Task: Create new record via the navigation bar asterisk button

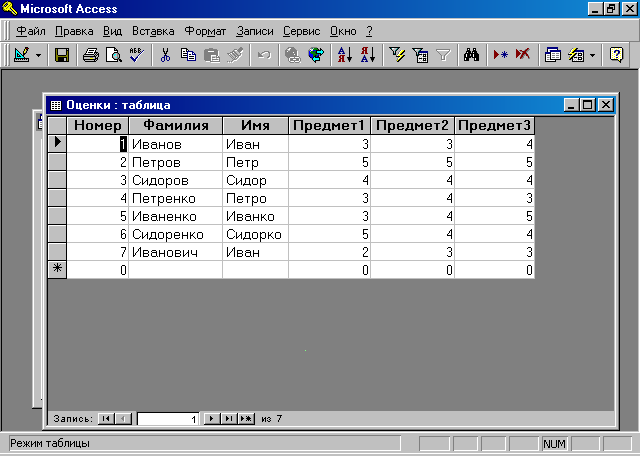Action: pyautogui.click(x=247, y=418)
